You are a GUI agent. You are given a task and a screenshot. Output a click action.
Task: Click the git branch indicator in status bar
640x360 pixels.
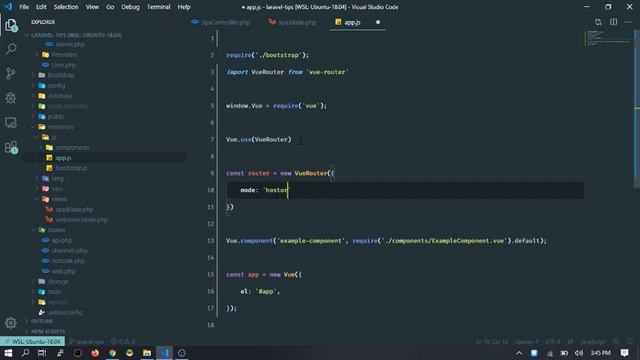click(87, 342)
